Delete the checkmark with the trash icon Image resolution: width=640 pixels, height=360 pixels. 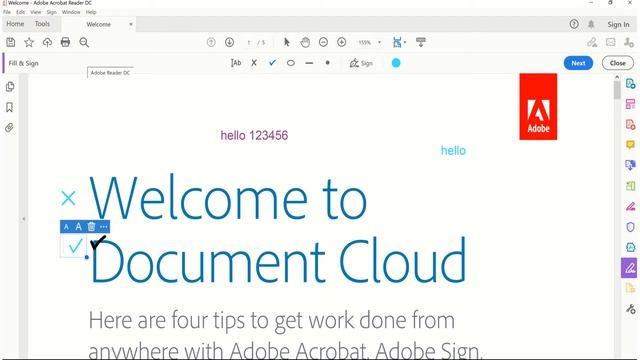pyautogui.click(x=91, y=227)
